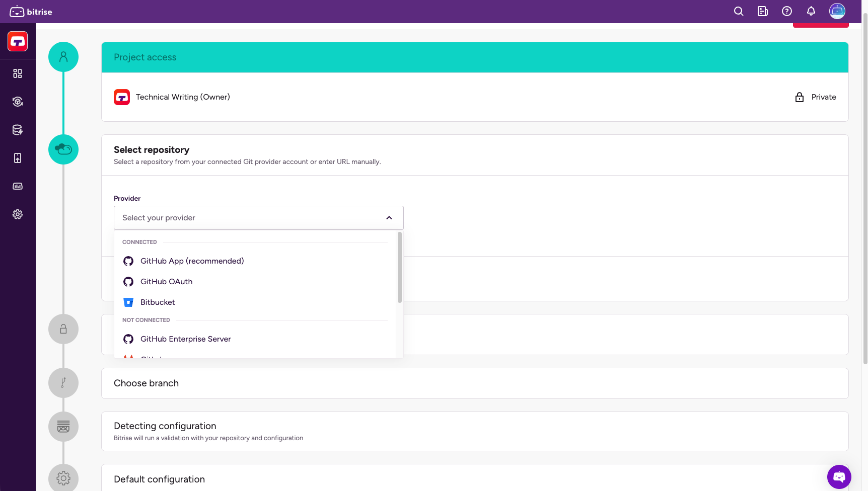This screenshot has width=868, height=491.
Task: Open the build cache database icon
Action: point(18,130)
